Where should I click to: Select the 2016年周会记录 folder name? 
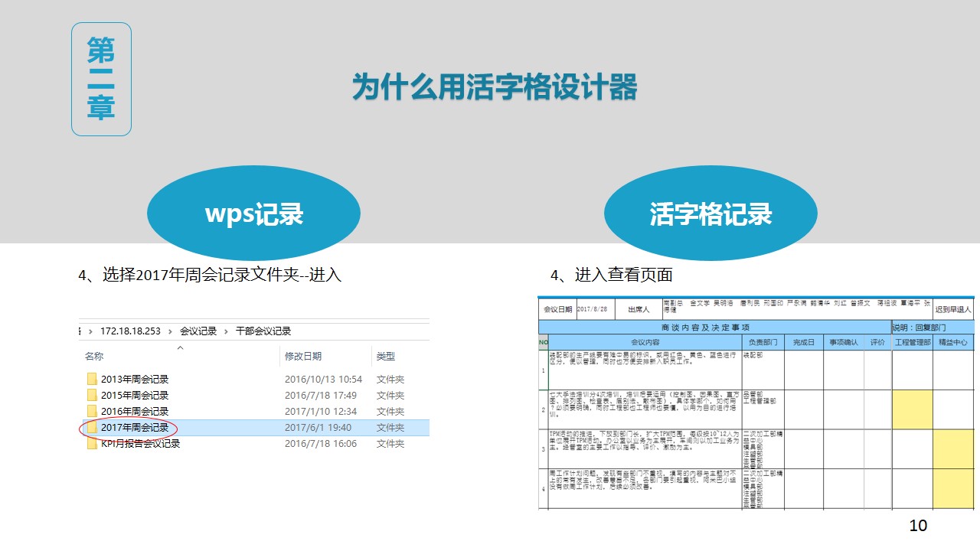[135, 411]
